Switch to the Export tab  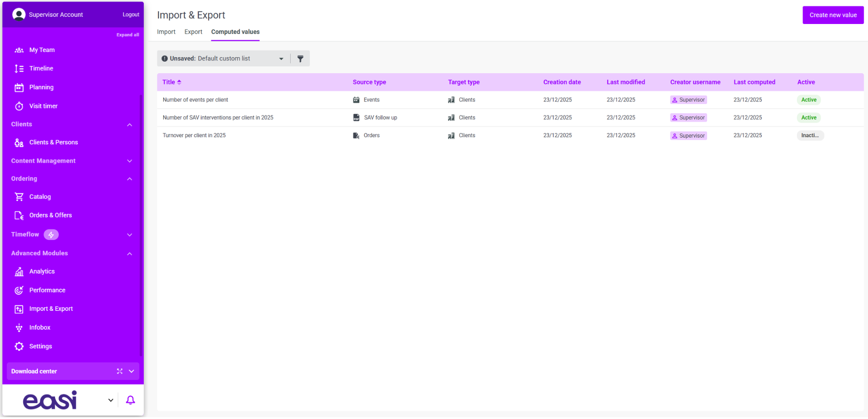coord(193,32)
